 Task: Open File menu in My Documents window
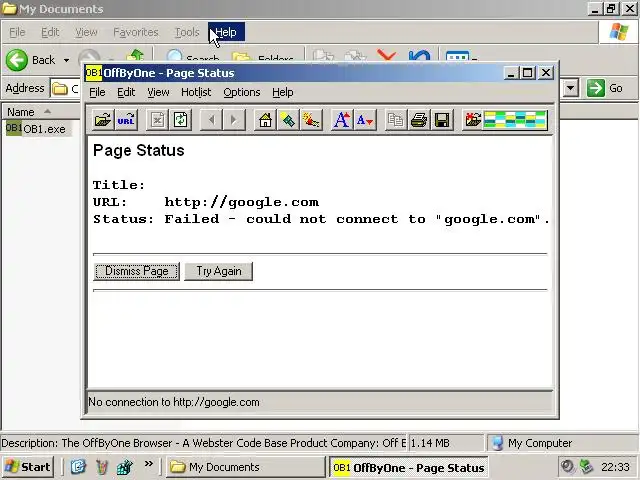point(17,32)
